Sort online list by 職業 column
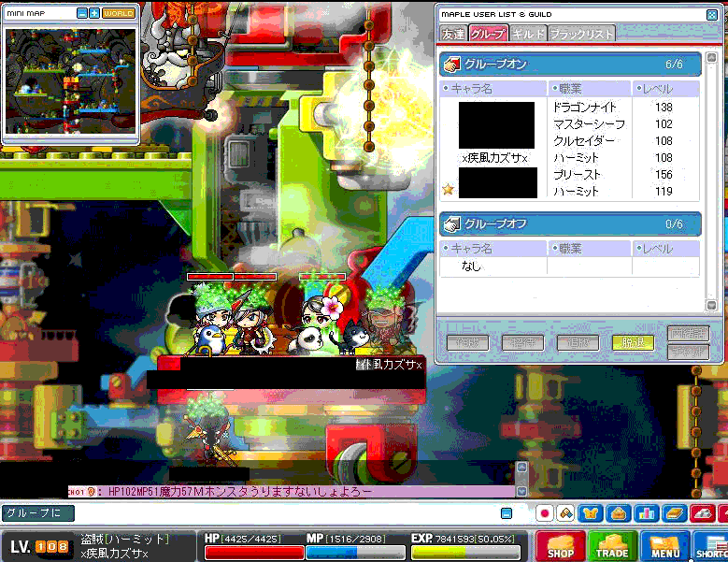 coord(589,88)
